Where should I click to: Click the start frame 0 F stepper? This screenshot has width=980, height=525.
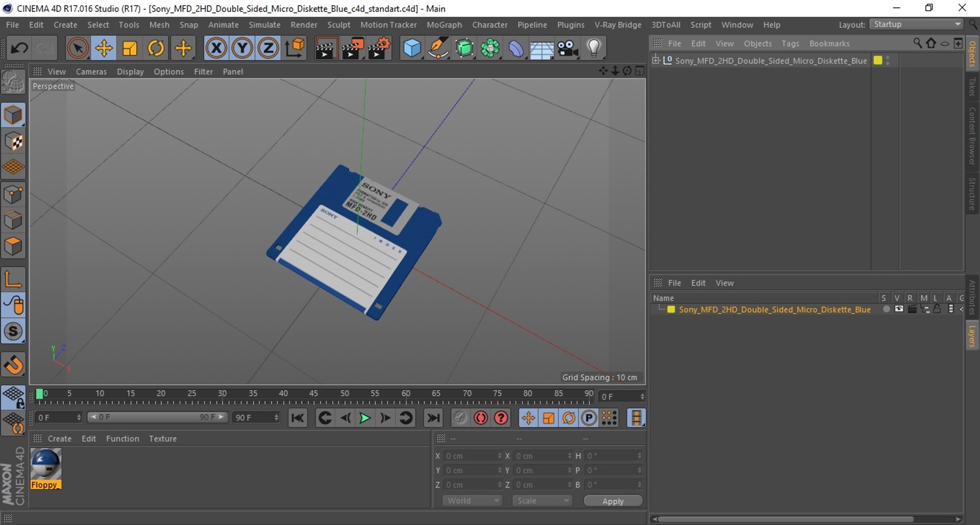(x=79, y=417)
